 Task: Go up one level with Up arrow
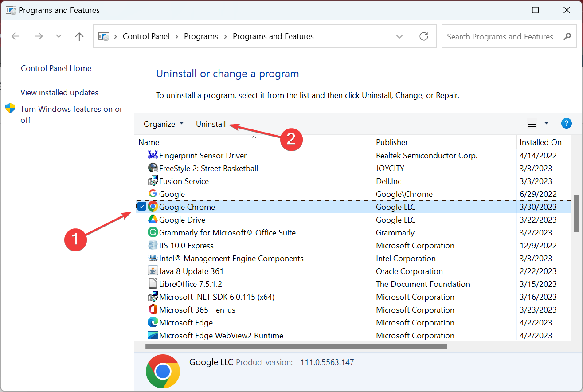(79, 36)
